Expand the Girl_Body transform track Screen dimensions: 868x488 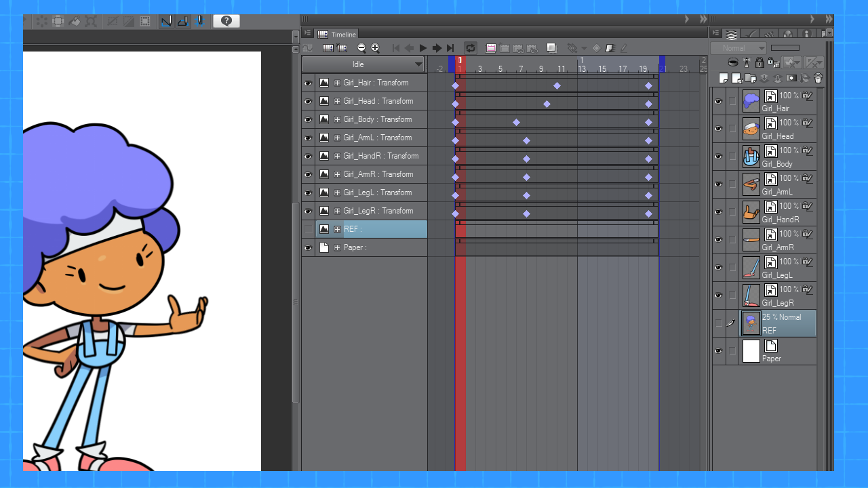point(338,119)
